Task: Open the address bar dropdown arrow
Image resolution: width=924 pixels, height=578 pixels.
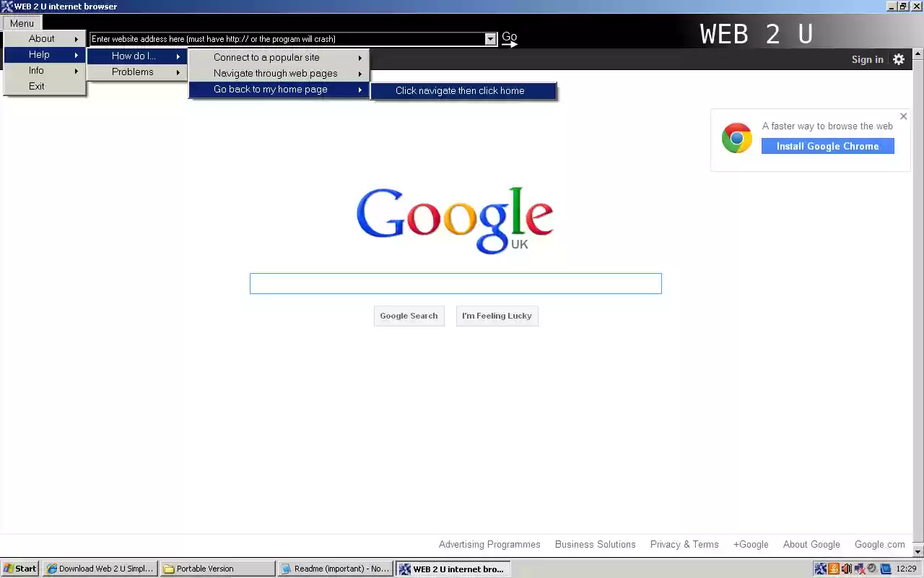Action: [x=490, y=38]
